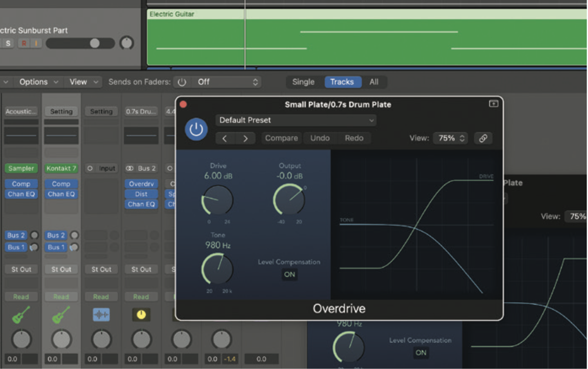Click the blue waveform icon on the third channel
588x369 pixels.
coord(101,315)
